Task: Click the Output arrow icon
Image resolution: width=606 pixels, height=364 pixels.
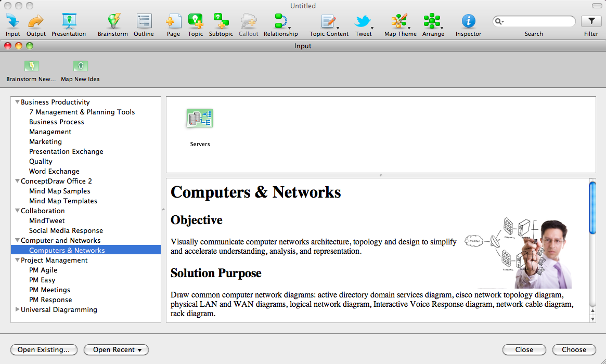Action: [x=36, y=21]
